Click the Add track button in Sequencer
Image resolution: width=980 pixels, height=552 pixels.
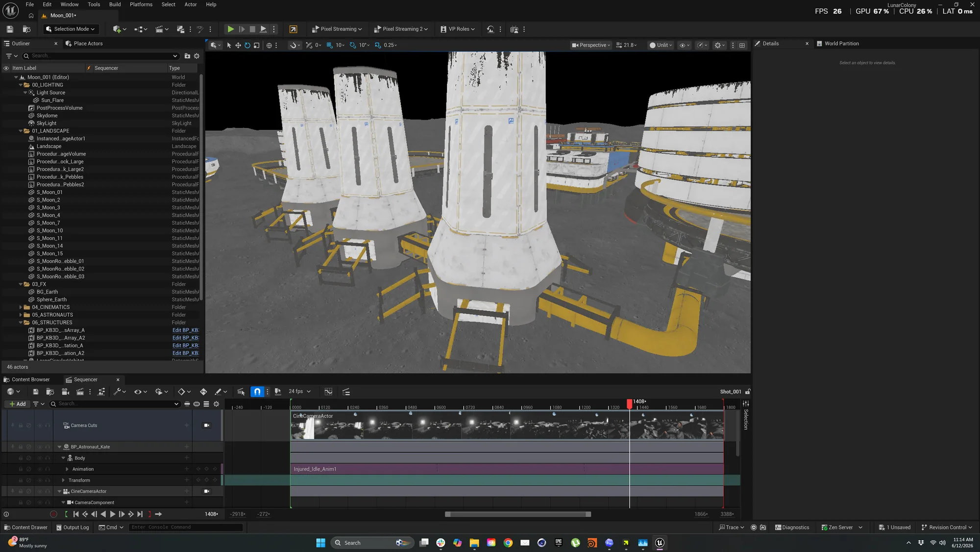pos(18,404)
